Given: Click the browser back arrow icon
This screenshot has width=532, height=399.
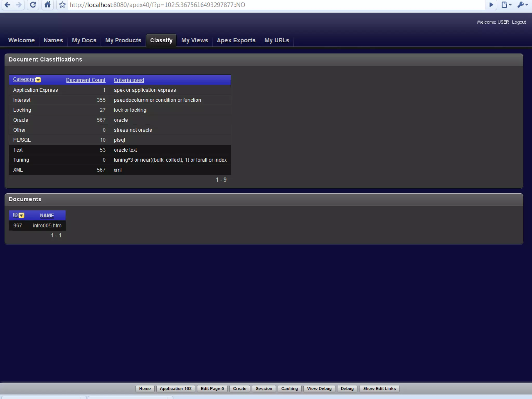Looking at the screenshot, I should click(8, 5).
